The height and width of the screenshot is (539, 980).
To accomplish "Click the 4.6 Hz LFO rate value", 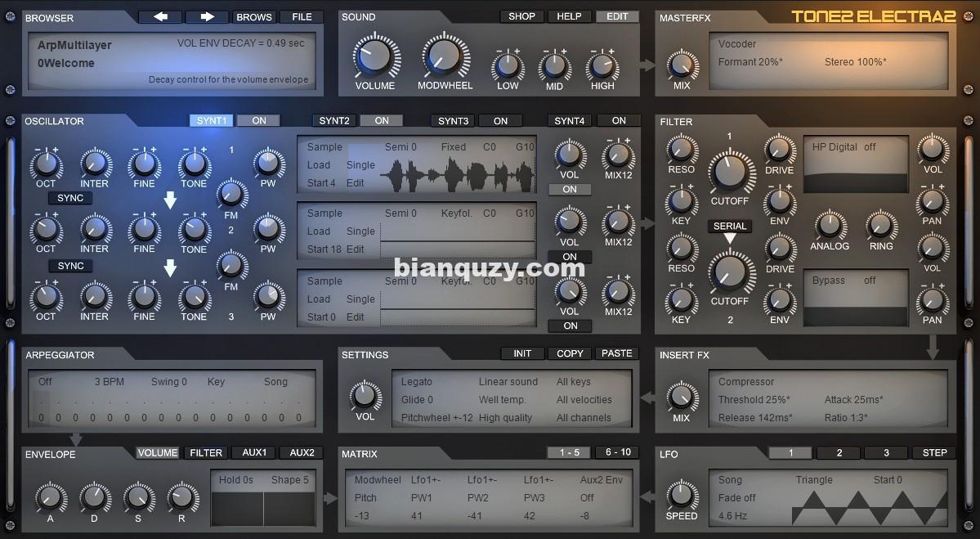I will point(733,516).
